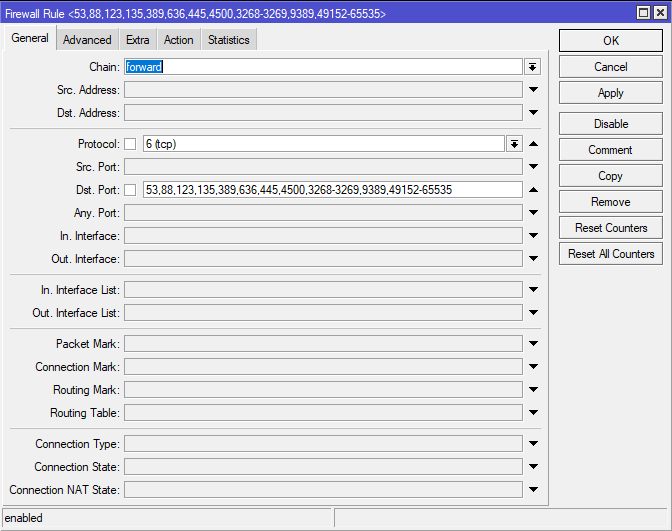
Task: Click the Out. Interface List field box
Action: tap(323, 313)
